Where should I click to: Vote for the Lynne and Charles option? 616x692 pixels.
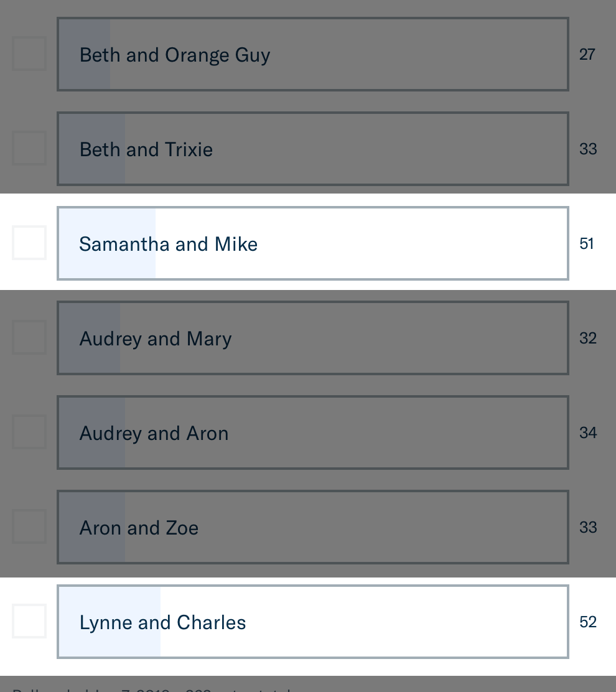(312, 622)
